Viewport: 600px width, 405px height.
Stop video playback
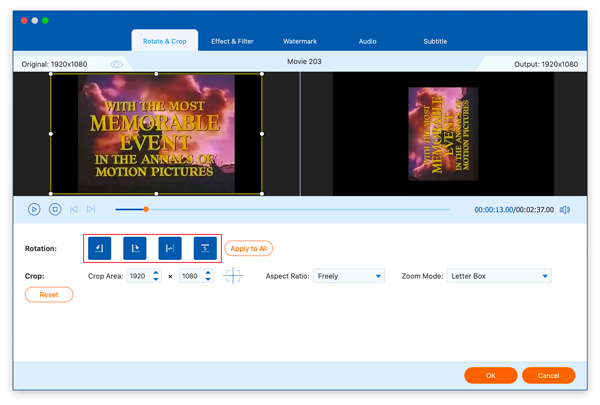click(55, 210)
